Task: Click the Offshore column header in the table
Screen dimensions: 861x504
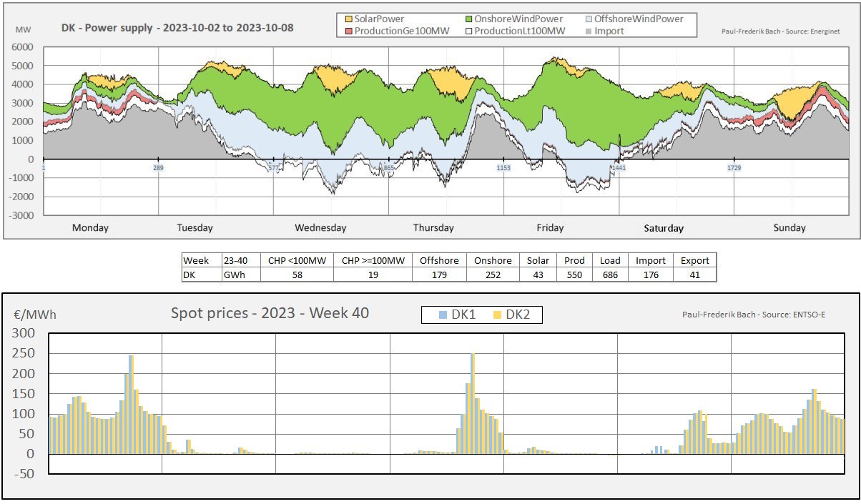Action: tap(440, 261)
